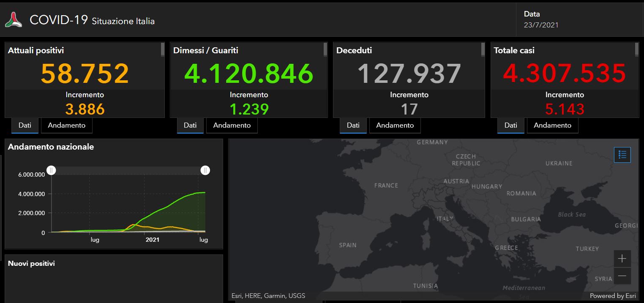This screenshot has width=644, height=303.
Task: Click scrollbar in Totale casi panel
Action: point(636,50)
